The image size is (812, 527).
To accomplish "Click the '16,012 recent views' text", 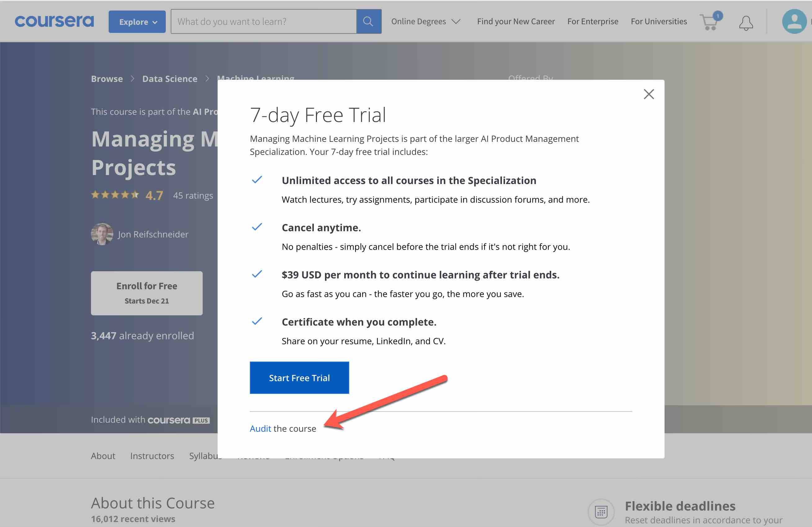I will (x=133, y=519).
